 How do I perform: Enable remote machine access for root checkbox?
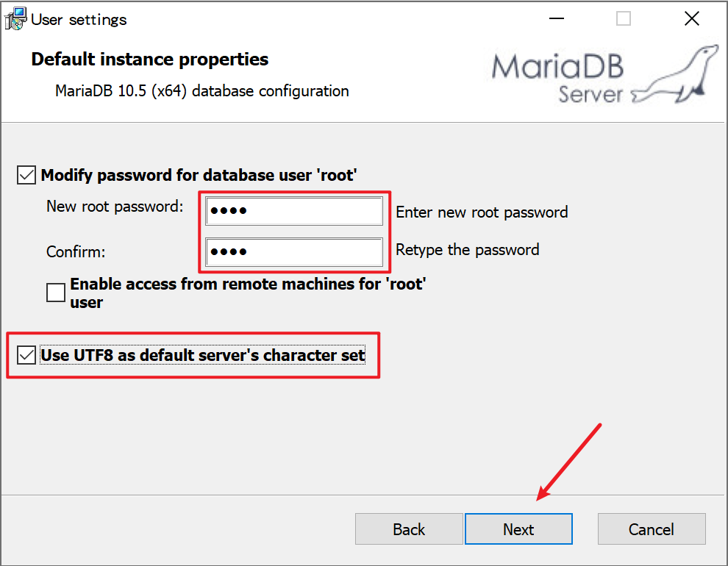click(56, 293)
